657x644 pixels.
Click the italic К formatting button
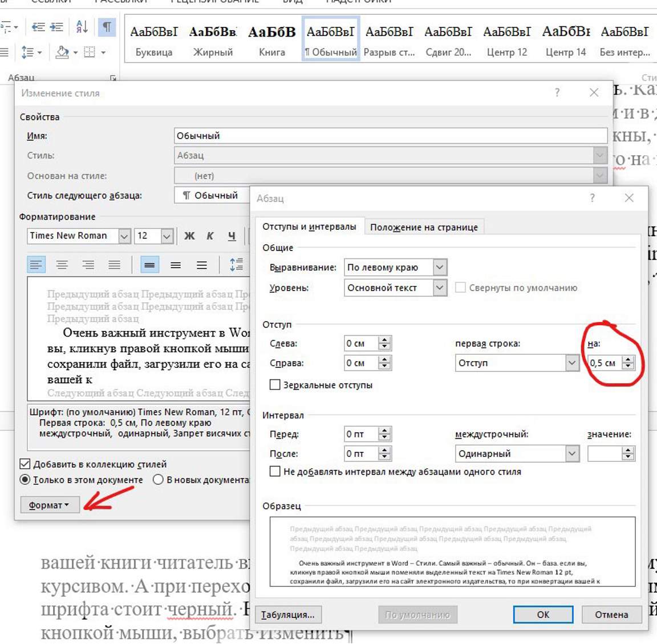coord(210,236)
